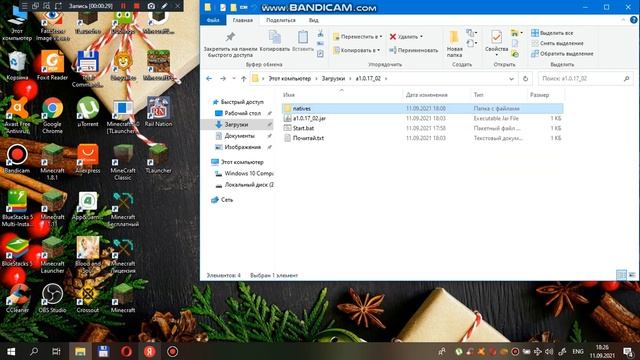Select the µTorrent desktop icon
640x360 pixels.
pos(88,112)
